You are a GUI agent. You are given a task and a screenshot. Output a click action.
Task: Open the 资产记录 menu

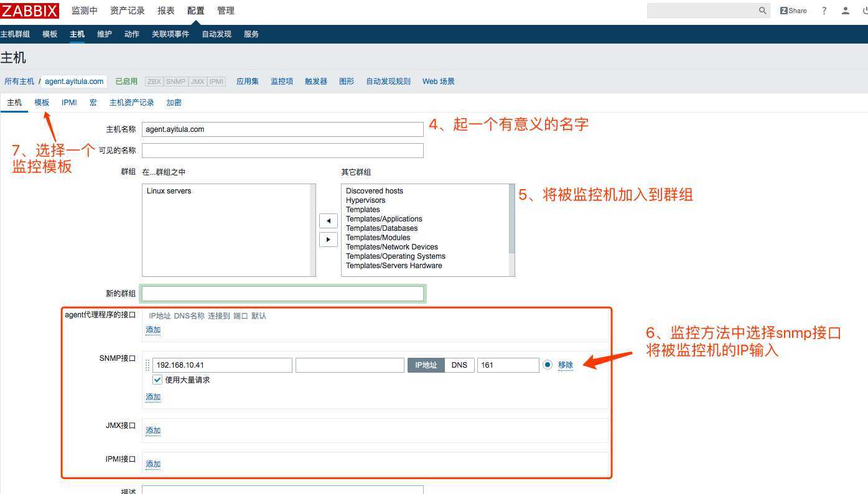point(128,11)
